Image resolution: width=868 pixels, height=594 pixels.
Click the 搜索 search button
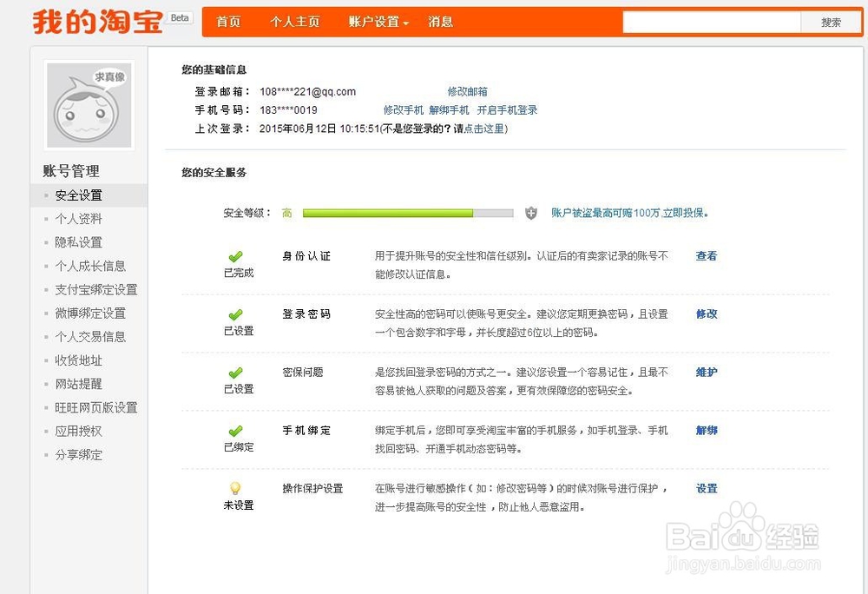tap(831, 21)
